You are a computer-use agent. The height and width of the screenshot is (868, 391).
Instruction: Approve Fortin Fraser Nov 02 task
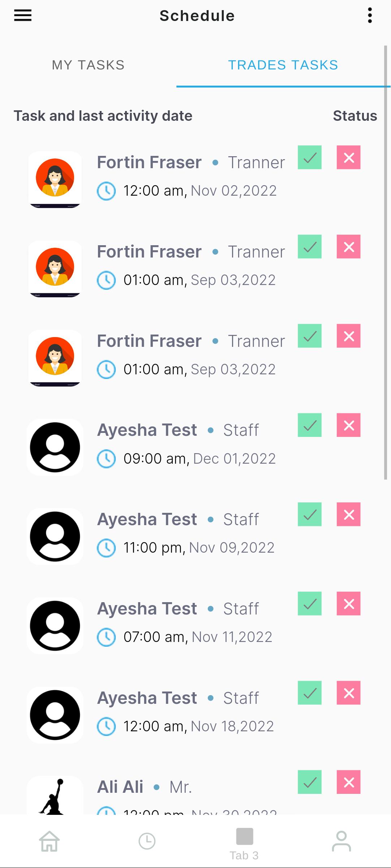point(310,157)
